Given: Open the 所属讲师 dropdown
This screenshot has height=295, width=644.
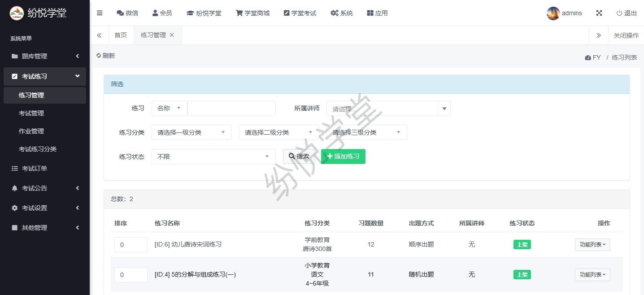Looking at the screenshot, I should pyautogui.click(x=388, y=109).
